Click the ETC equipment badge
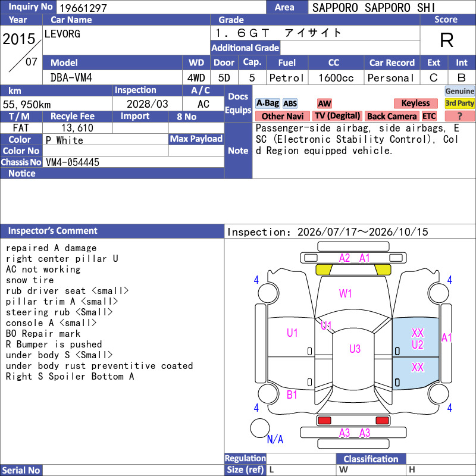The width and height of the screenshot is (476, 476). 429,116
